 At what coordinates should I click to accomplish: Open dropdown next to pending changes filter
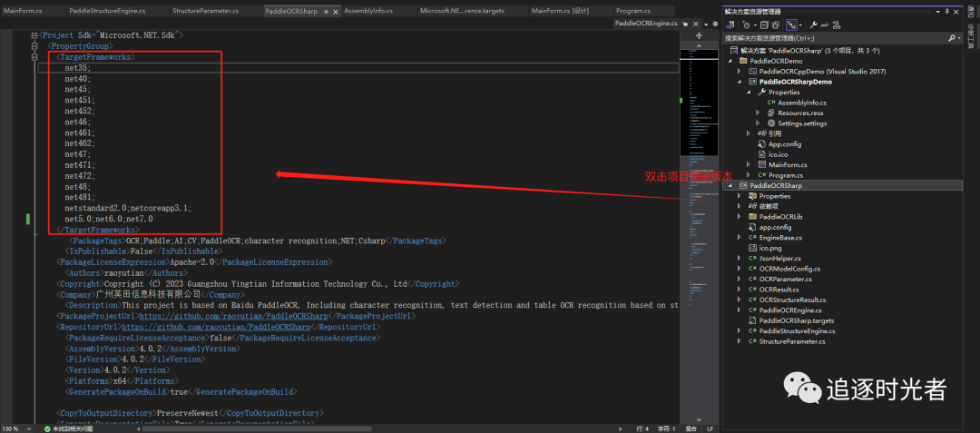[x=755, y=25]
